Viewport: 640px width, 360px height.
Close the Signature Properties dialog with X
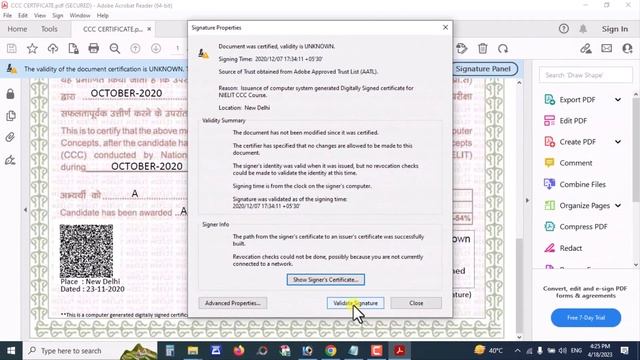(445, 27)
